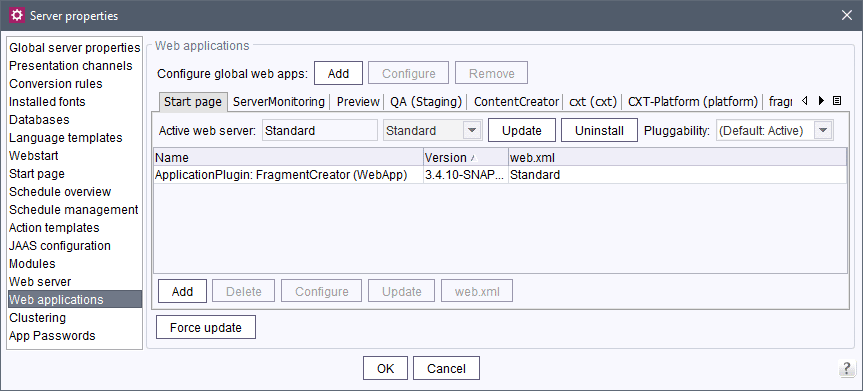Screen dimensions: 863x391
Task: Open the Clustering section
Action: coord(74,318)
